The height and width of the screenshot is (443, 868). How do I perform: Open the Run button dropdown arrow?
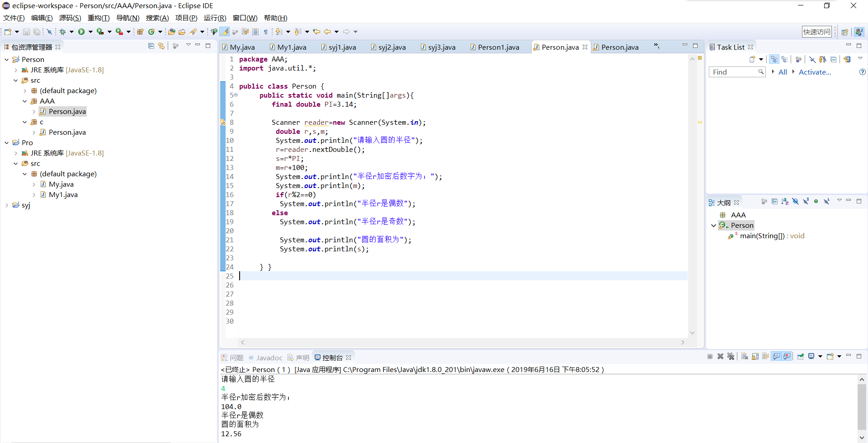(x=90, y=32)
